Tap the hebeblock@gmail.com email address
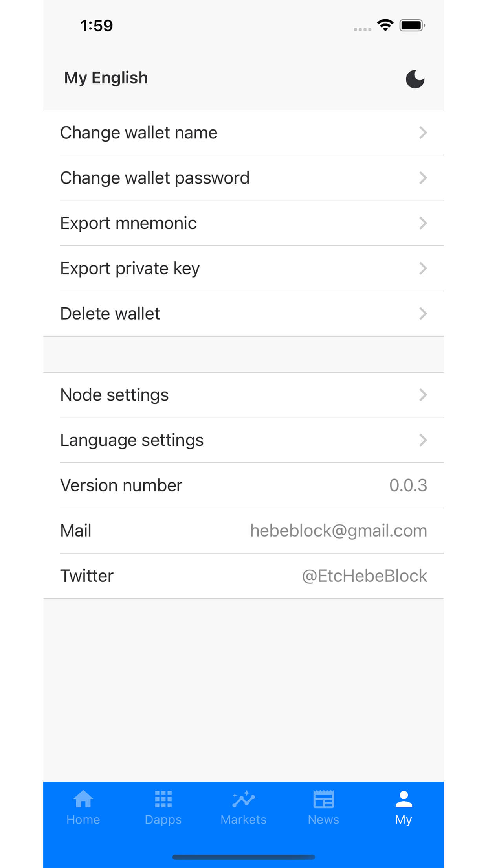Viewport: 488px width, 868px height. pyautogui.click(x=339, y=531)
